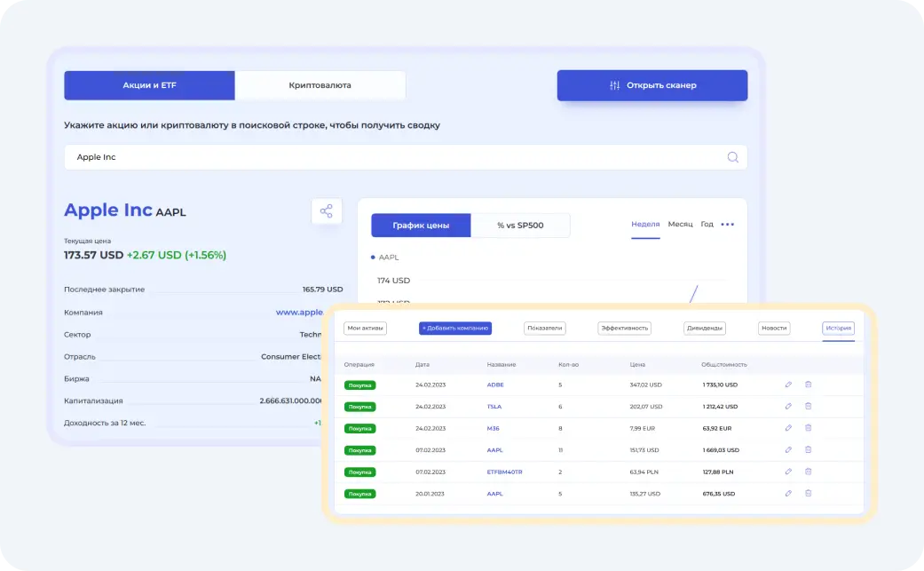
Task: Delete the ADBE transaction with trash icon
Action: 808,385
